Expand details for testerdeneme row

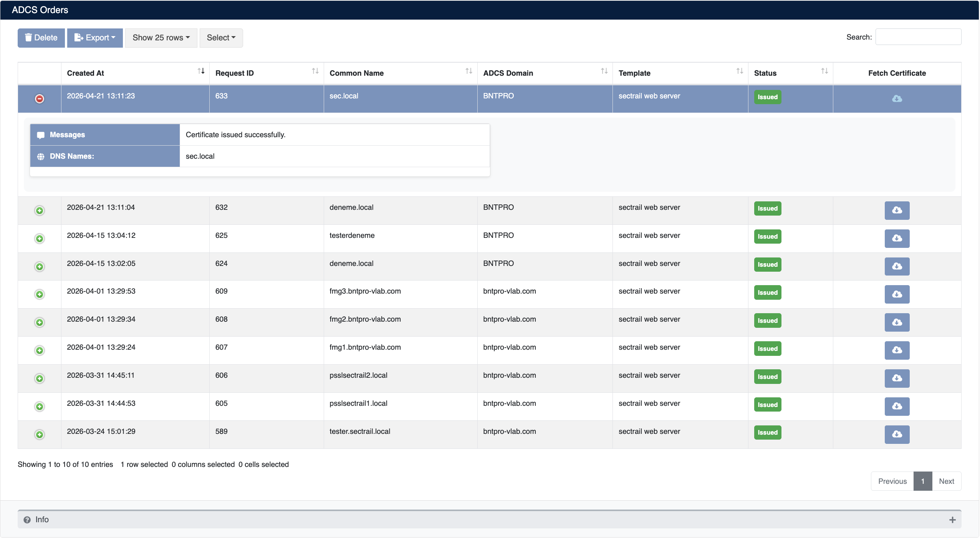(x=40, y=239)
